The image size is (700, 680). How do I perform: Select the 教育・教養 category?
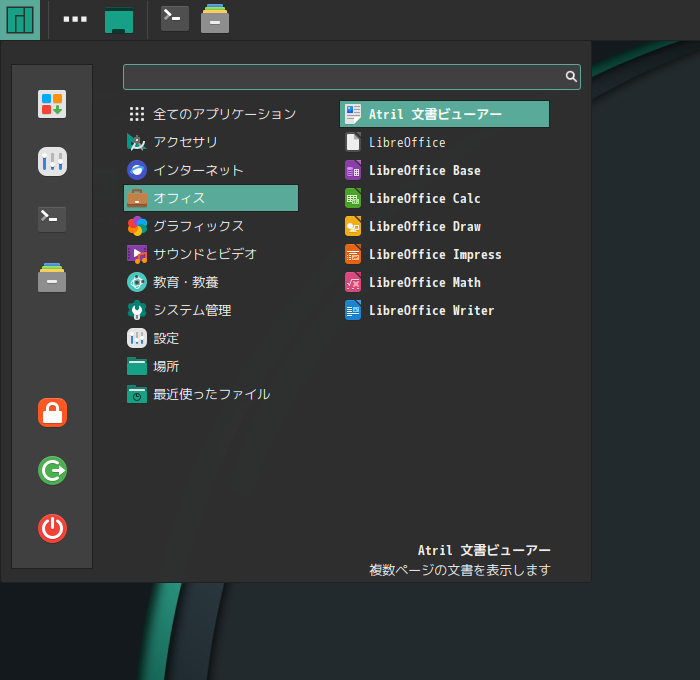(x=211, y=282)
